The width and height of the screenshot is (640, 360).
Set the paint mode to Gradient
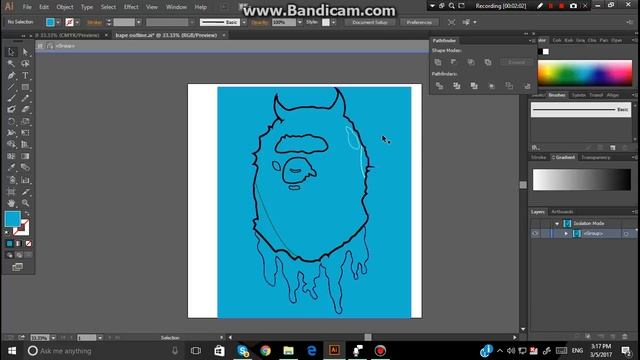pos(18,243)
